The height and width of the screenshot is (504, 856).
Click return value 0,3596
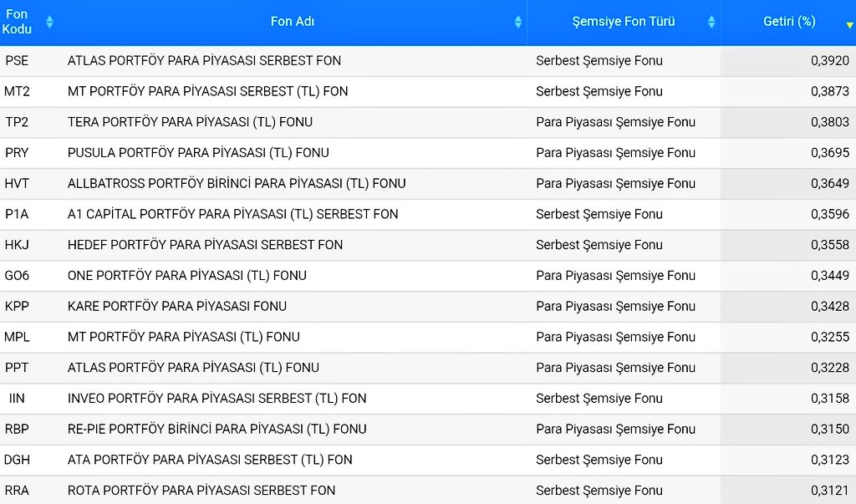(x=830, y=214)
